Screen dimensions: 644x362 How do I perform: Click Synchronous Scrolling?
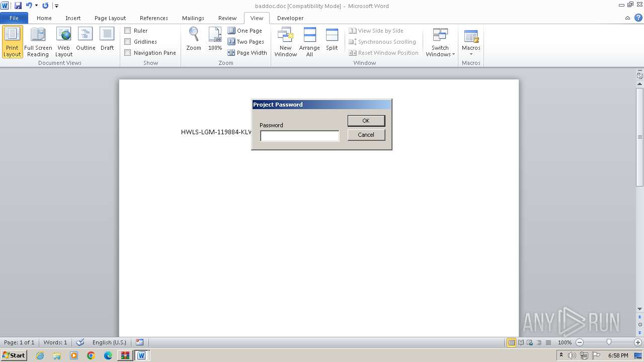pos(382,42)
